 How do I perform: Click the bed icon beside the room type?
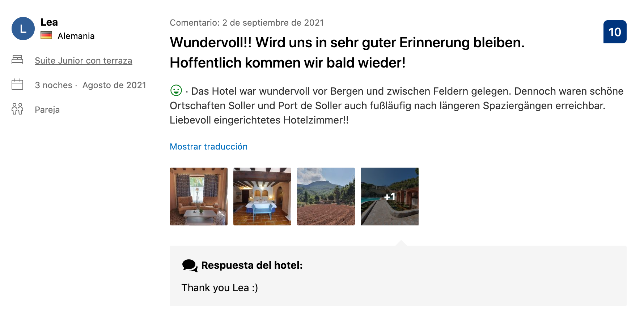(x=17, y=60)
